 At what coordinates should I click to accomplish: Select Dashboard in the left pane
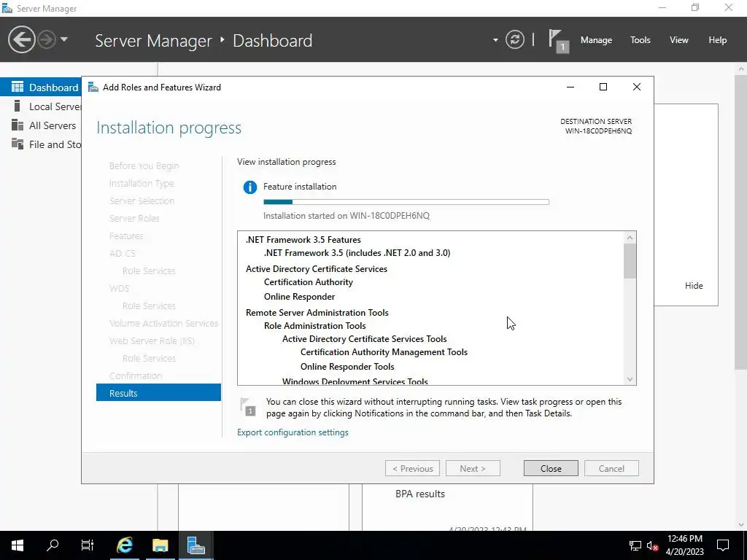[x=41, y=87]
